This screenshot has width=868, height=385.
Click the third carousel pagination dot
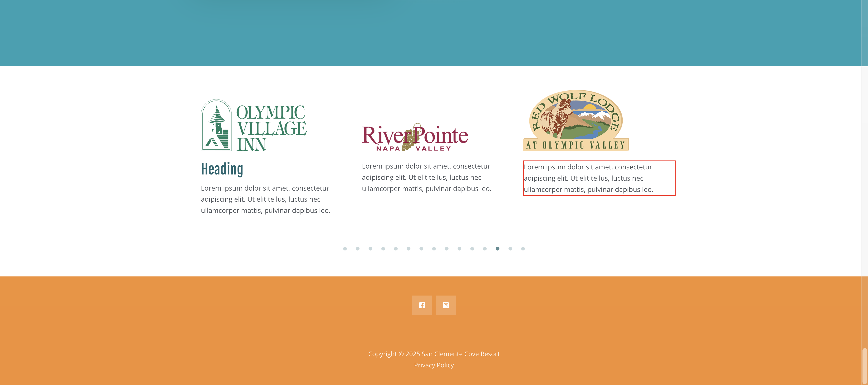tap(370, 249)
